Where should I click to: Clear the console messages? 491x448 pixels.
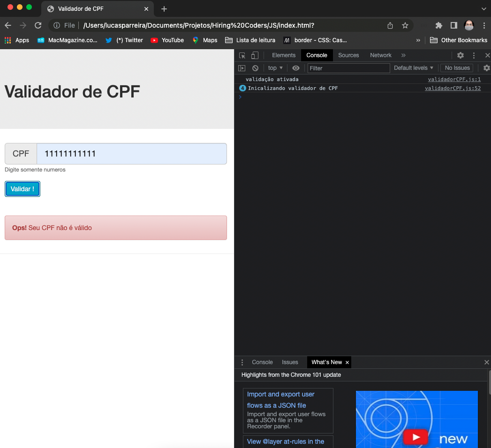pyautogui.click(x=255, y=68)
